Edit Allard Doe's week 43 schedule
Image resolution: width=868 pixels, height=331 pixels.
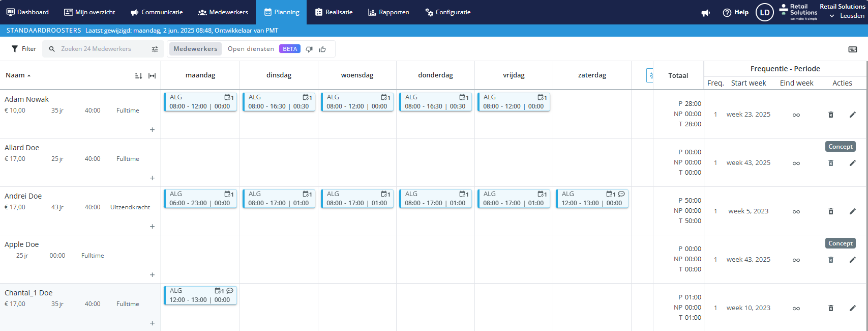tap(853, 163)
